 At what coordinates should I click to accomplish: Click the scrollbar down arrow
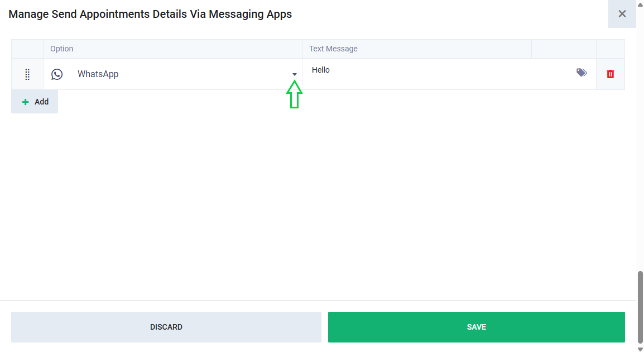tap(640, 349)
